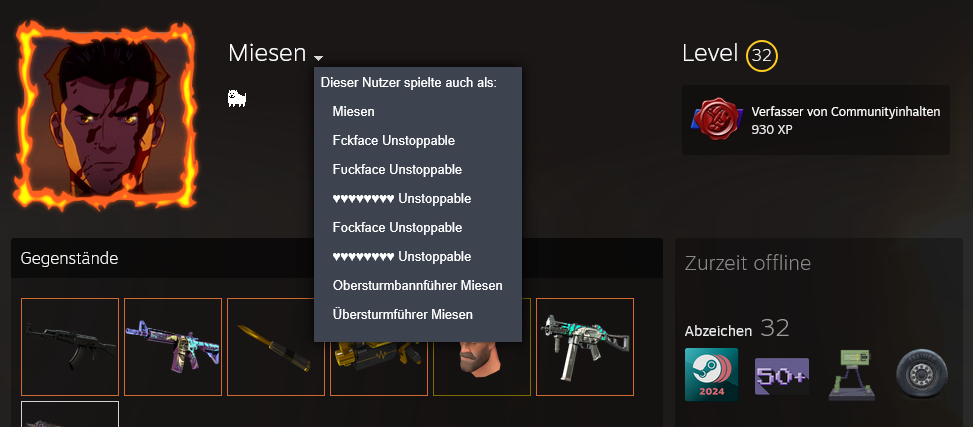Open the Gegenstände items showcase header
The height and width of the screenshot is (427, 973).
70,258
